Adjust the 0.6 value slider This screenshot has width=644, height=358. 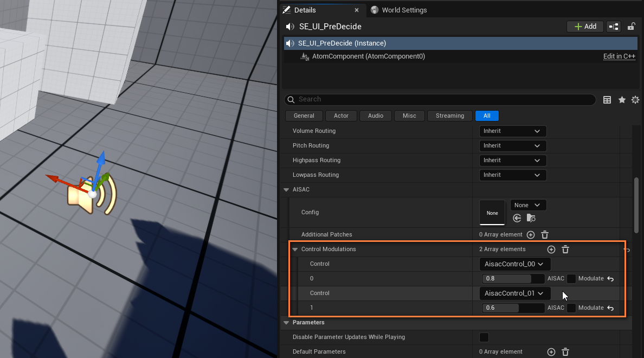coord(513,308)
